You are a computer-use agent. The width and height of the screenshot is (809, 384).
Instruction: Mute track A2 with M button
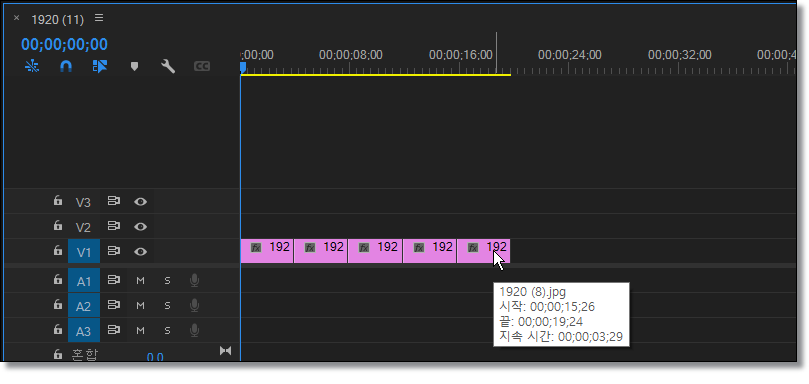(140, 306)
